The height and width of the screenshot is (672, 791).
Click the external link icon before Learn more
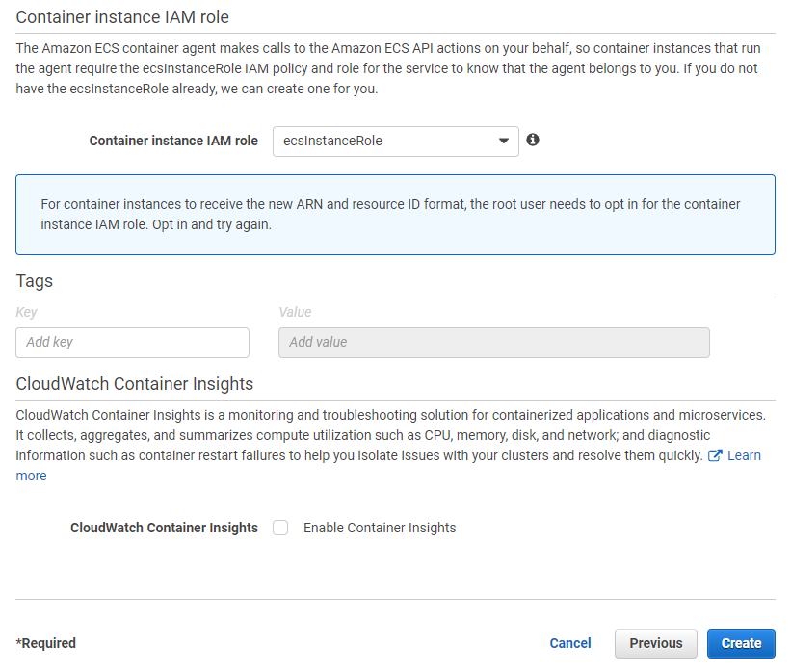(715, 455)
